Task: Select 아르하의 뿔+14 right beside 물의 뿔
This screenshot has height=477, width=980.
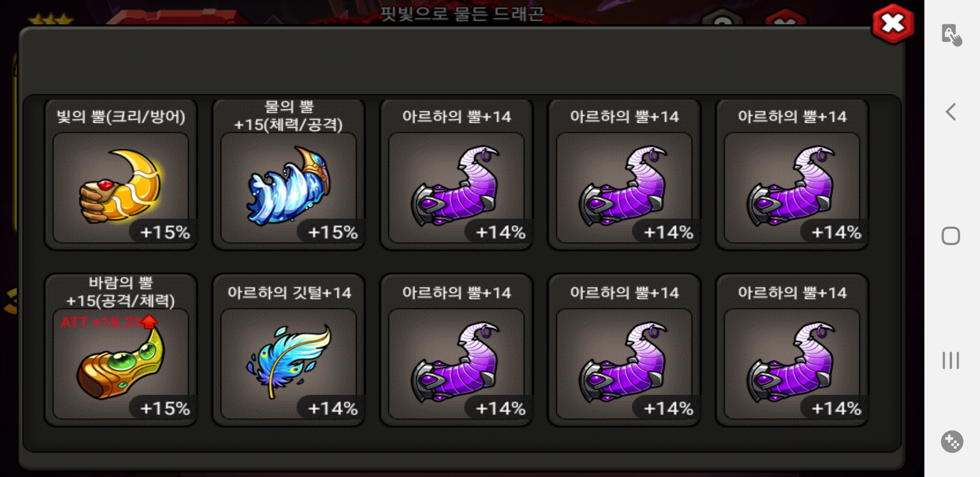Action: pyautogui.click(x=456, y=175)
